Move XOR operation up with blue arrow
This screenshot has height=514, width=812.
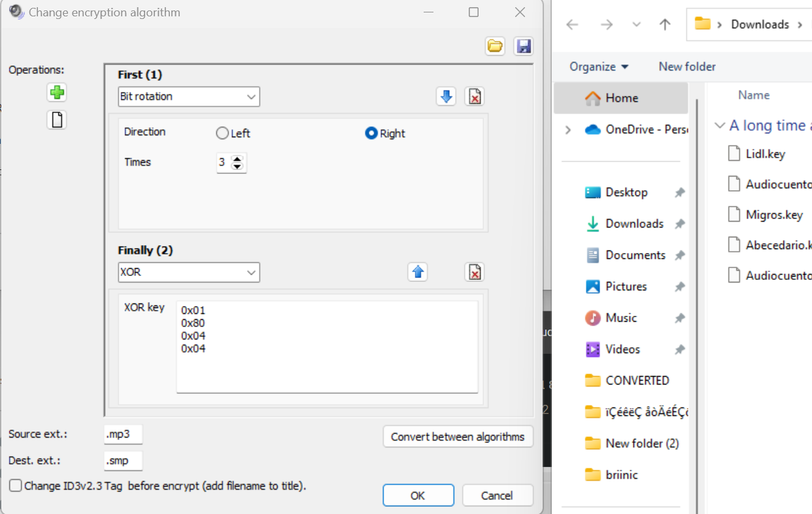(x=417, y=272)
